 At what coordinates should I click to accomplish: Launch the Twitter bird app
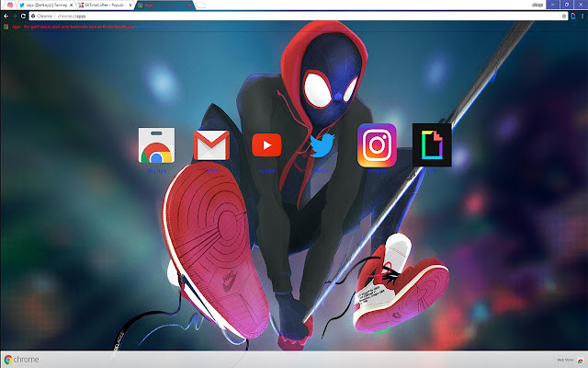[x=322, y=145]
